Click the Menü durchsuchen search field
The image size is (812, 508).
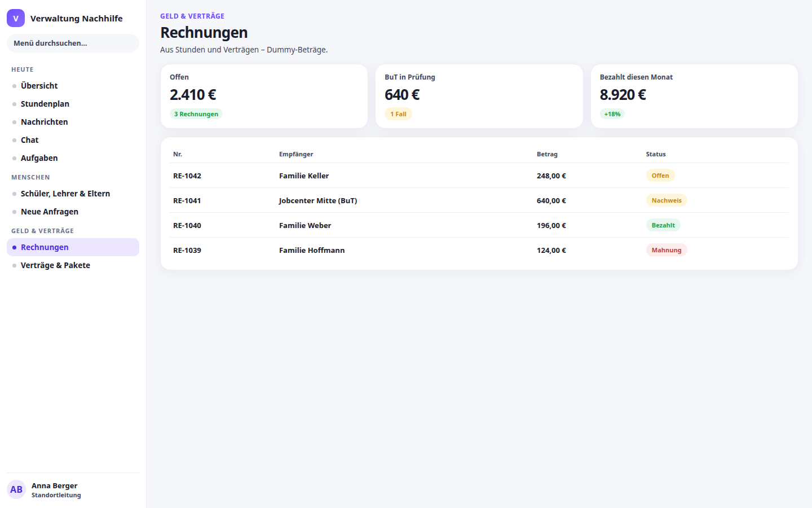coord(73,43)
